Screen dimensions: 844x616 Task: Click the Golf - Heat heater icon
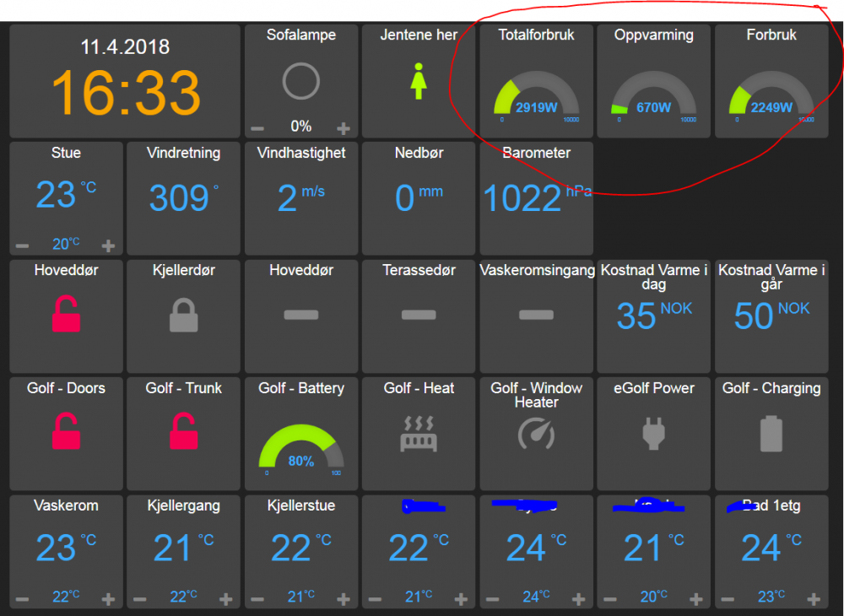419,433
